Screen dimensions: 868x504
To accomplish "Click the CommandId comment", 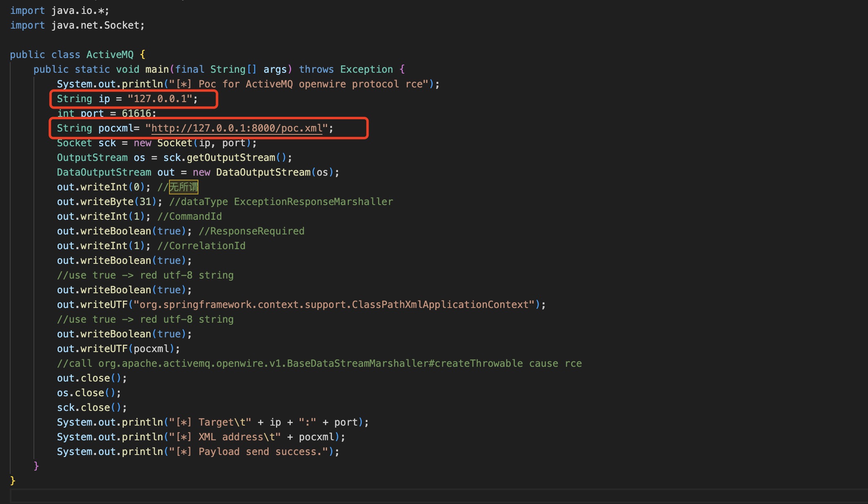I will tap(190, 216).
